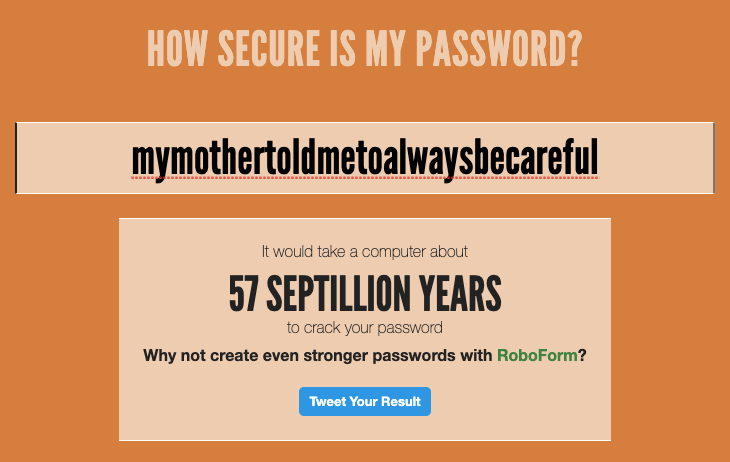Click the word 'Tweet' on the blue button
This screenshot has height=462, width=730.
pyautogui.click(x=328, y=402)
